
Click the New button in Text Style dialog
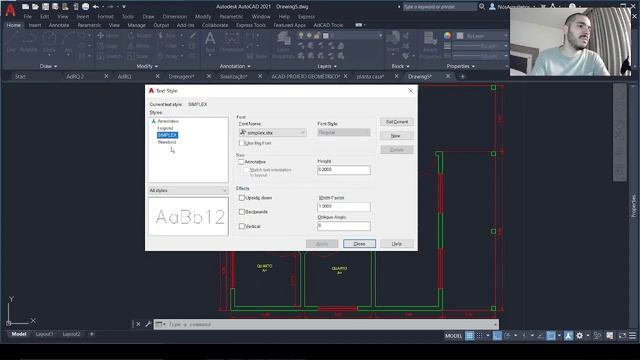397,136
